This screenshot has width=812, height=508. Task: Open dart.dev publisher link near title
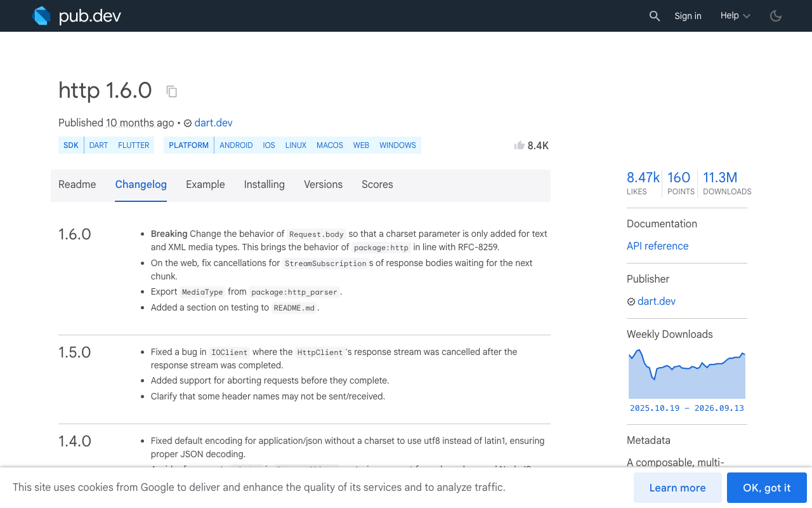[213, 123]
